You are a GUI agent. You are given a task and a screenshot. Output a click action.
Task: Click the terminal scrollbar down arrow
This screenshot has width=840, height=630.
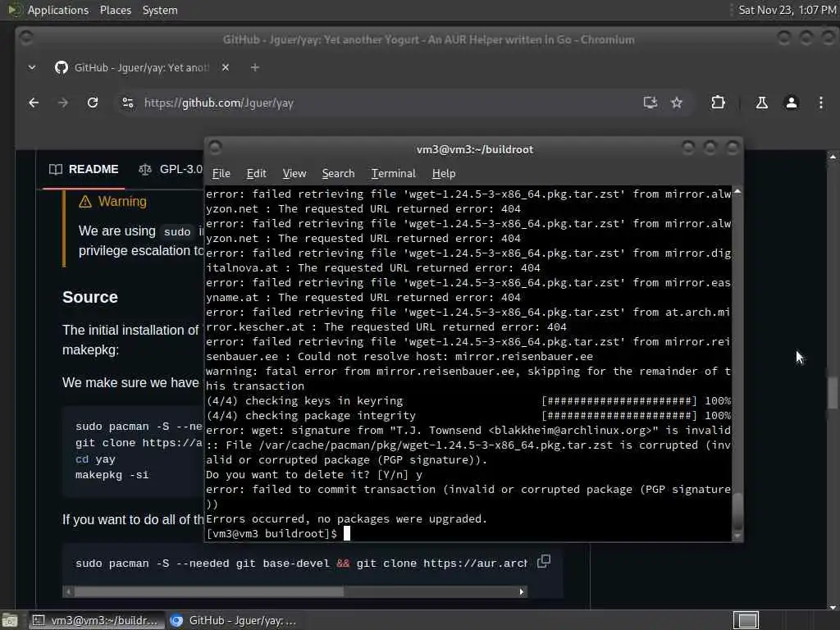click(x=737, y=536)
